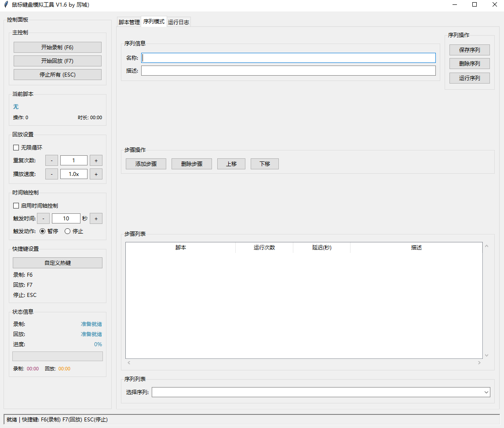Increase trigger time with plus button
The image size is (504, 428).
[96, 219]
